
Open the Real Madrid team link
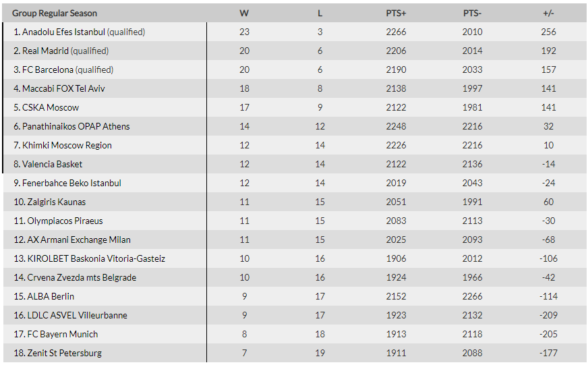coord(45,51)
